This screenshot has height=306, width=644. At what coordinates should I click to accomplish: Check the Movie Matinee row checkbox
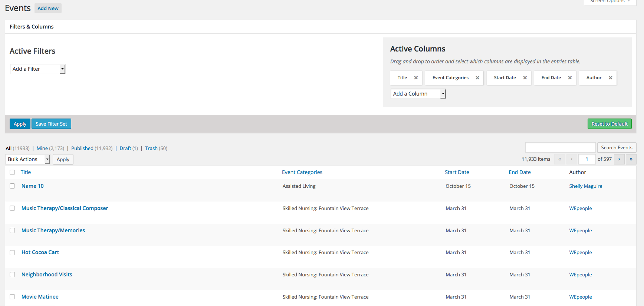pyautogui.click(x=12, y=297)
